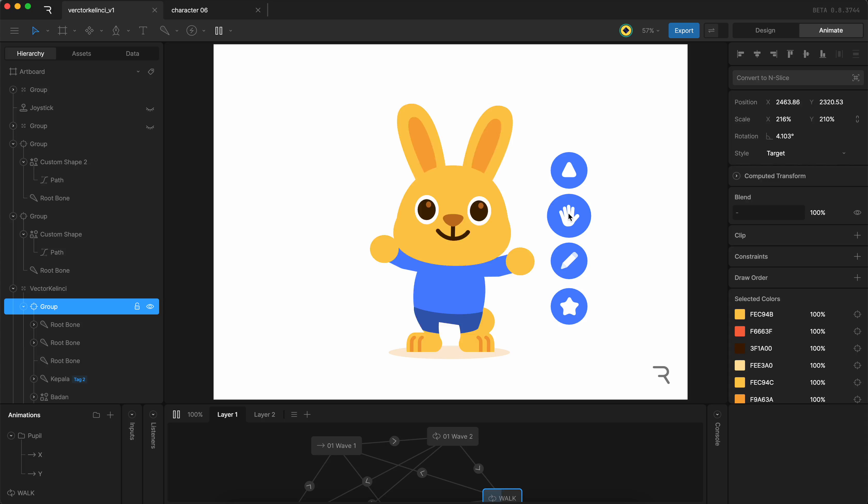Click the 01 Wave 1 state node
The width and height of the screenshot is (868, 504).
337,445
